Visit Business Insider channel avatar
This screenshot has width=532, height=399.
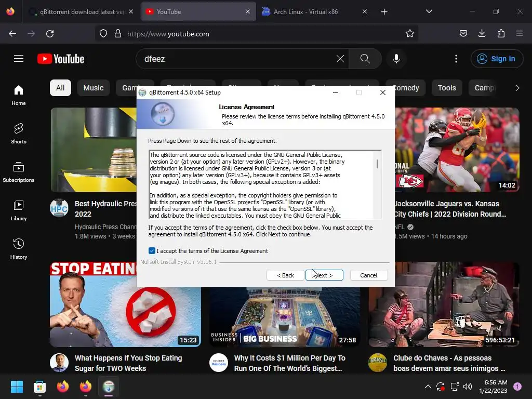pos(219,363)
